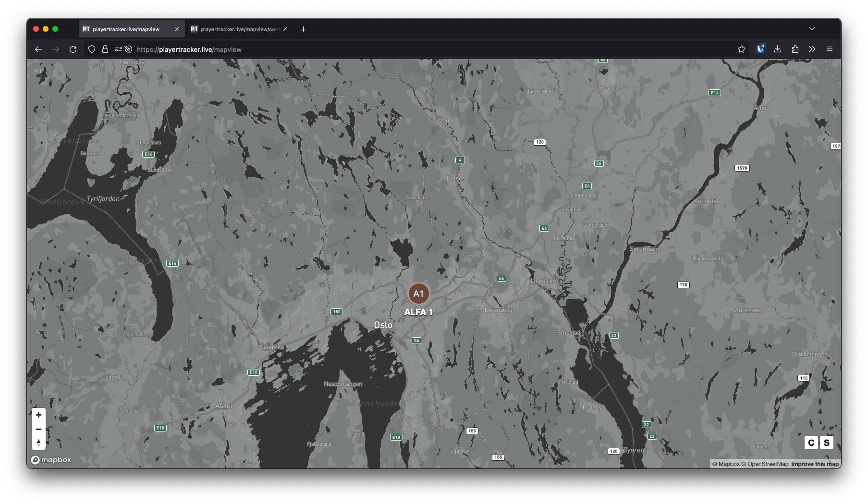The width and height of the screenshot is (868, 504).
Task: Reset map bearing with compass button
Action: coord(38,443)
